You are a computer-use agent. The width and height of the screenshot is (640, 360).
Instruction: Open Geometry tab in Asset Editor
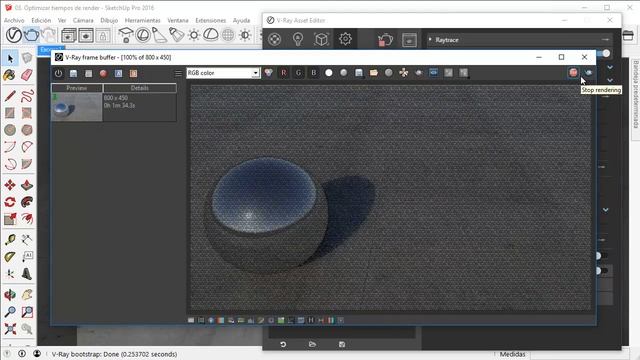pos(322,40)
